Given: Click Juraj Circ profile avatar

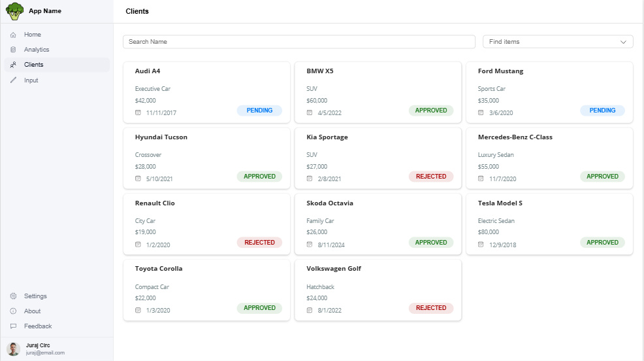Looking at the screenshot, I should click(14, 349).
